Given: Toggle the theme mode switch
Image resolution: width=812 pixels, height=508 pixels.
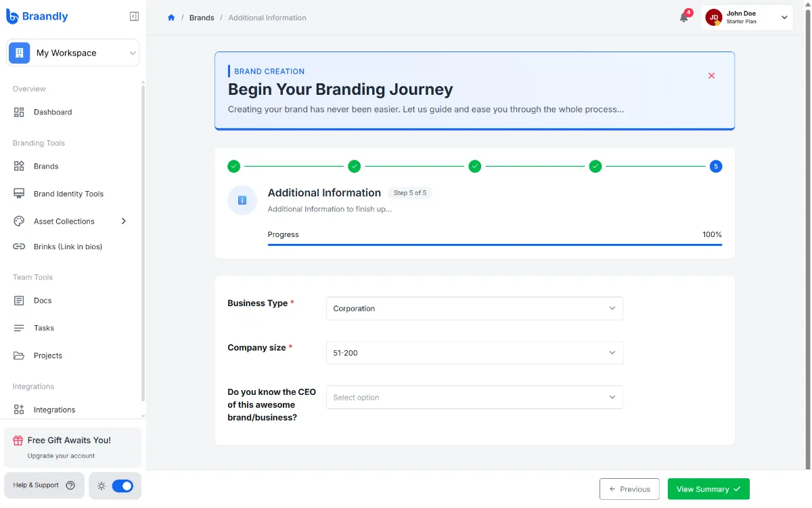Looking at the screenshot, I should tap(122, 486).
